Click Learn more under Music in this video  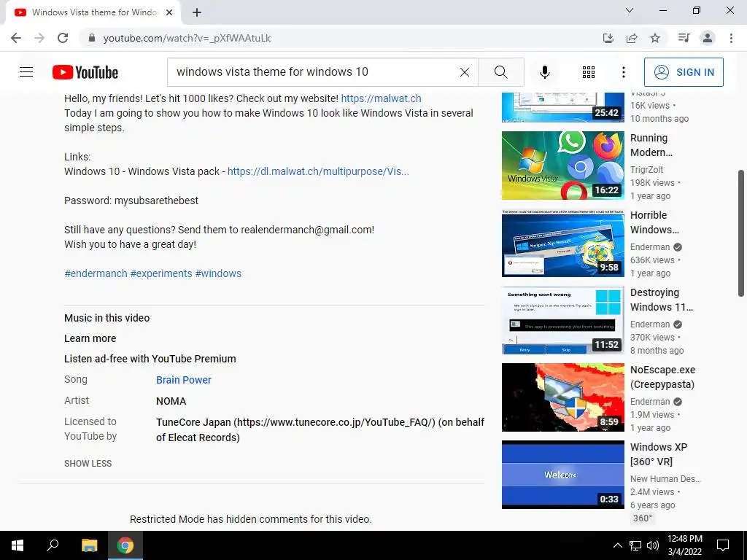[x=90, y=338]
